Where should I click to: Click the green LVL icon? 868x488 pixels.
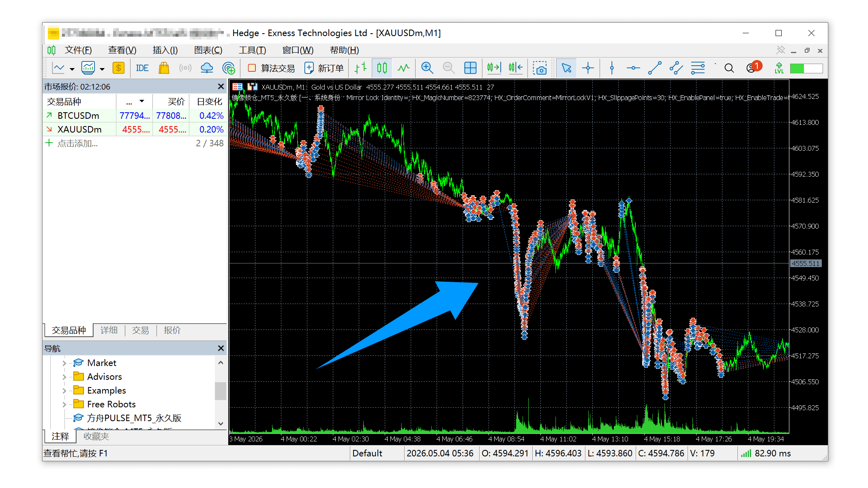pyautogui.click(x=779, y=68)
